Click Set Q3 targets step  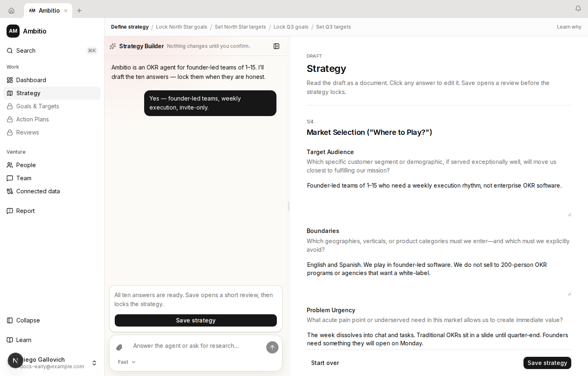[333, 27]
